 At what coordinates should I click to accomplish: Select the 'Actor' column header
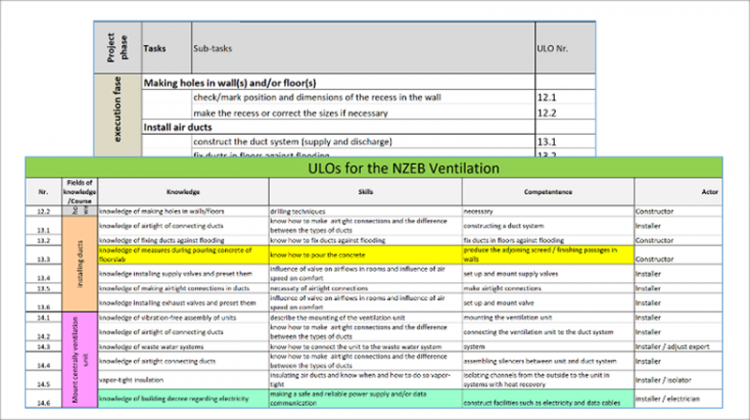(682, 190)
